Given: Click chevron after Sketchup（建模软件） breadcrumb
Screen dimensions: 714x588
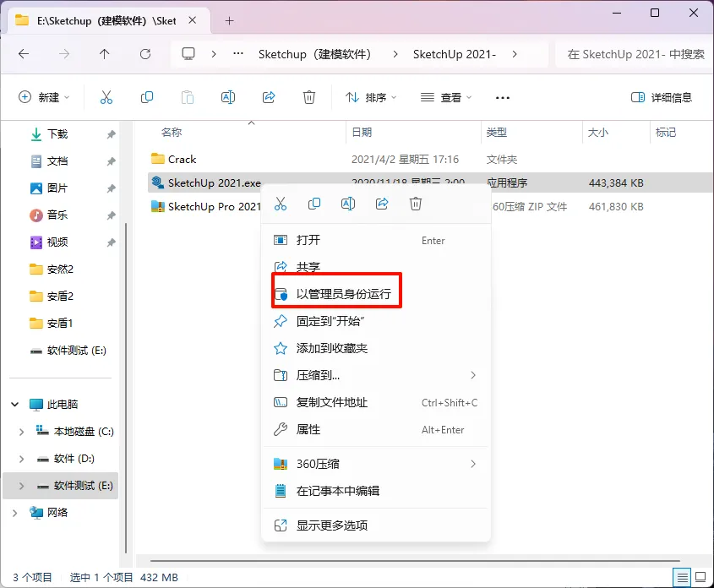Looking at the screenshot, I should [x=395, y=54].
